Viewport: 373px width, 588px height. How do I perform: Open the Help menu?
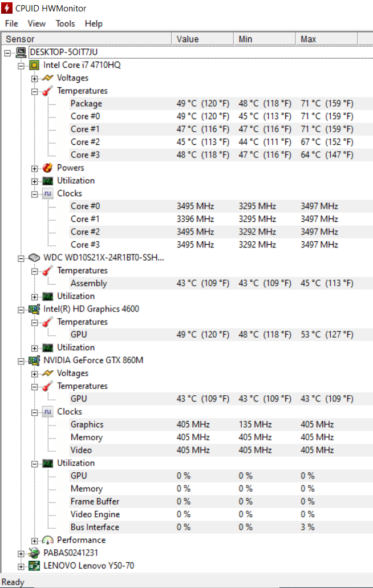[x=94, y=23]
